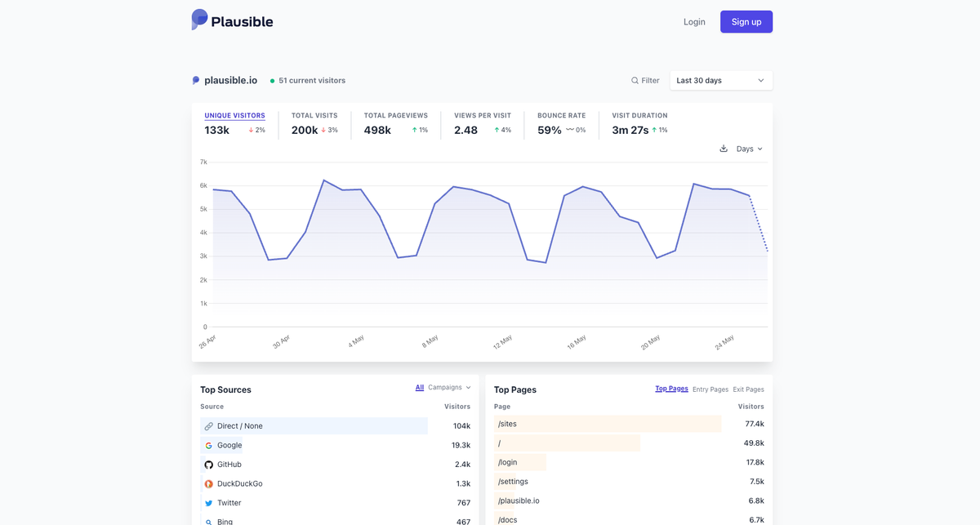Select the GitHub source icon

(209, 465)
